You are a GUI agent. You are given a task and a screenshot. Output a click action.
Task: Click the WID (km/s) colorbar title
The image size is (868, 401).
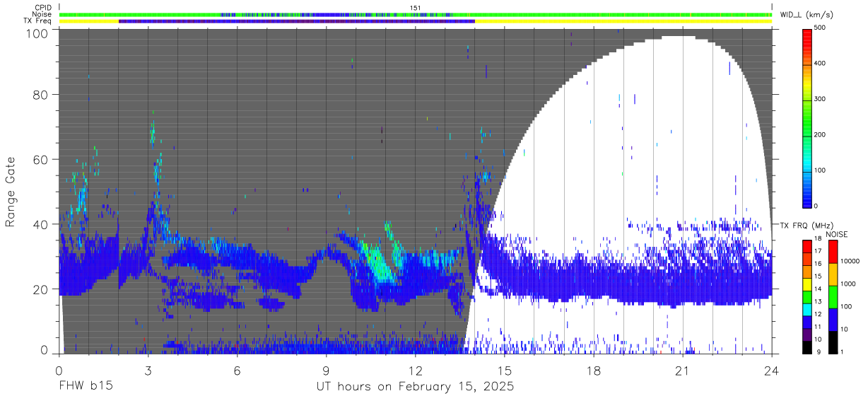click(808, 15)
